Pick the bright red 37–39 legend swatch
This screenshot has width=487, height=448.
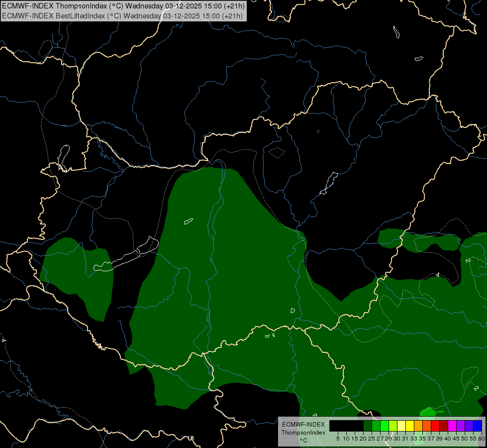(x=435, y=426)
